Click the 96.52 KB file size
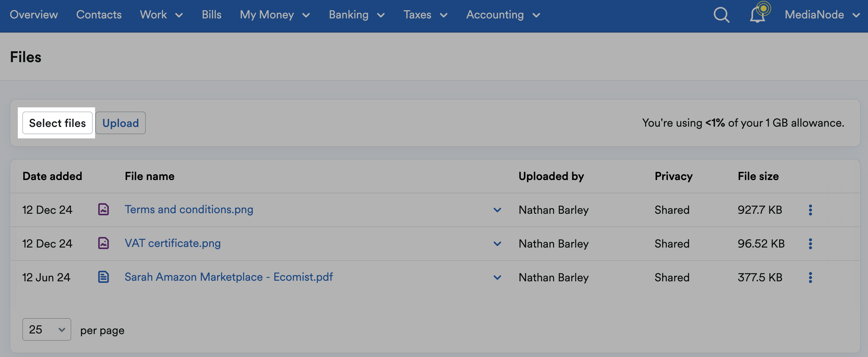Viewport: 868px width, 357px height. pyautogui.click(x=761, y=244)
